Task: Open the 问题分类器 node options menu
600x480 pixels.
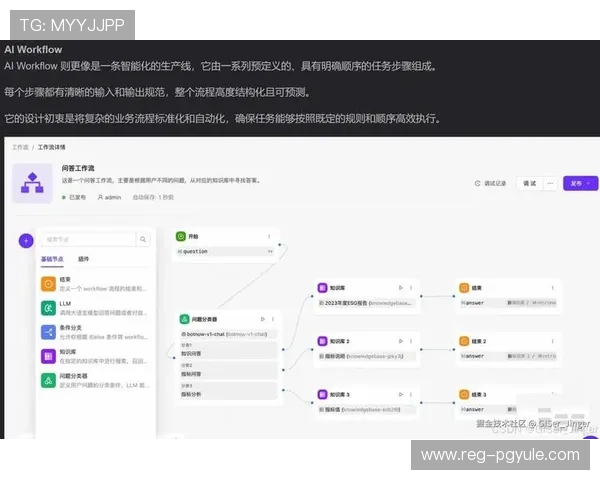Action: (x=273, y=319)
